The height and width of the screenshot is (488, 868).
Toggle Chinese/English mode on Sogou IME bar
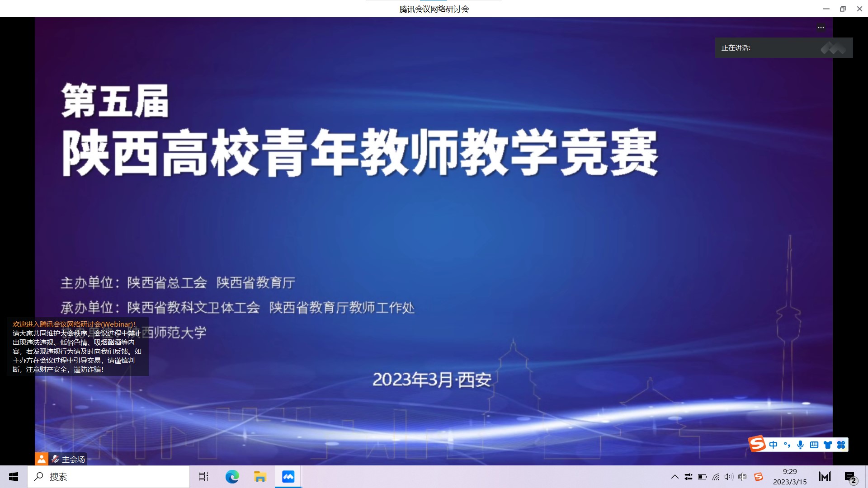pos(774,445)
